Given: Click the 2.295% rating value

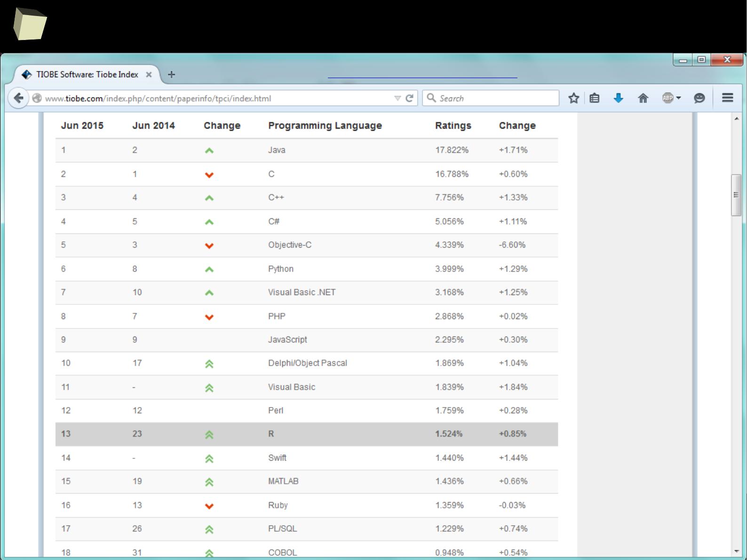Looking at the screenshot, I should coord(449,339).
